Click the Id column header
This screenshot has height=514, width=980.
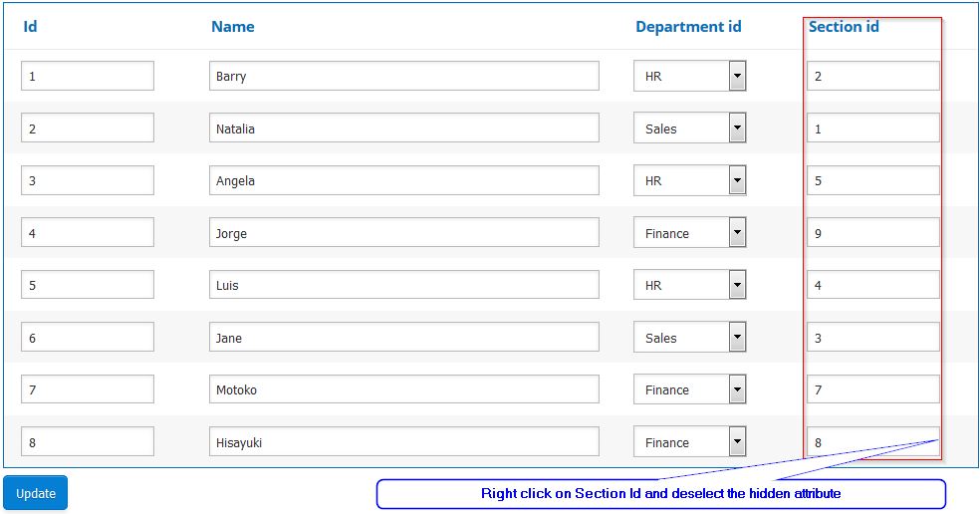point(30,27)
